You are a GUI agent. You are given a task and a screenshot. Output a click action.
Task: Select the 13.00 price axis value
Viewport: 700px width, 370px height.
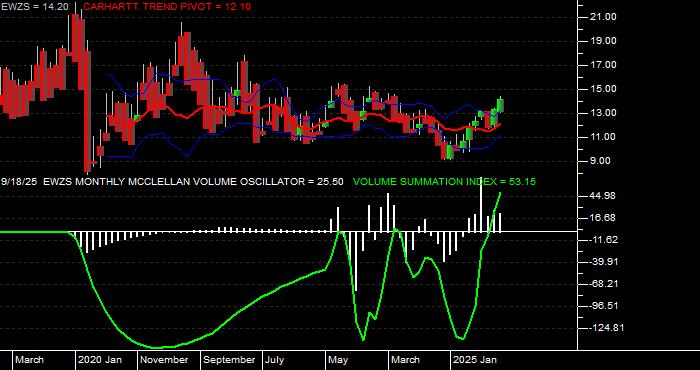coord(603,113)
